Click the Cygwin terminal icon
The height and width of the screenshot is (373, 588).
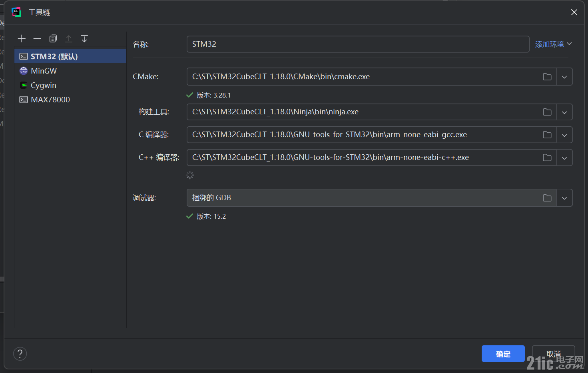click(x=24, y=85)
